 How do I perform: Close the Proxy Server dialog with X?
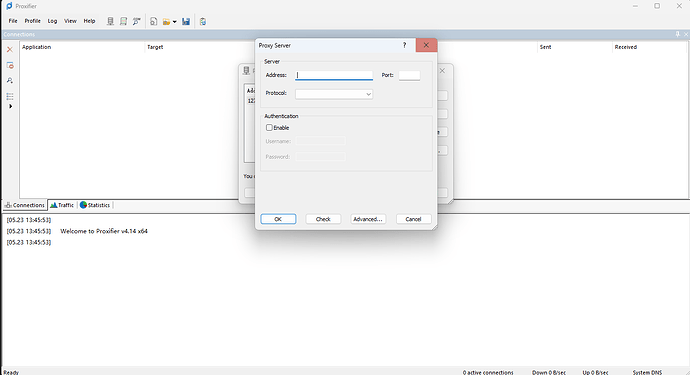[426, 45]
